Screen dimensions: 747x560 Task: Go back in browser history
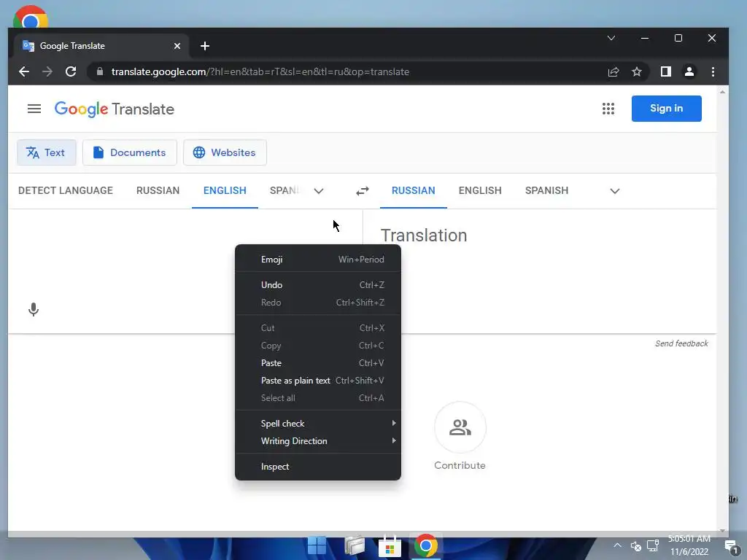click(24, 71)
